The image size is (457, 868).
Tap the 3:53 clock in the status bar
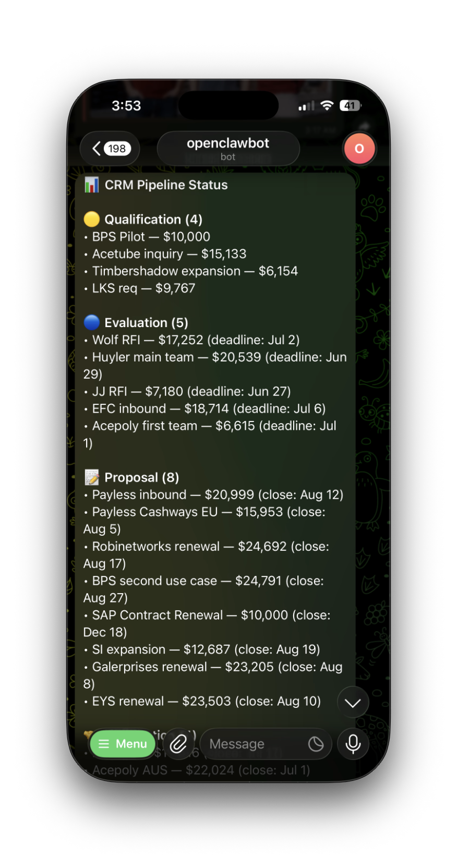[126, 105]
